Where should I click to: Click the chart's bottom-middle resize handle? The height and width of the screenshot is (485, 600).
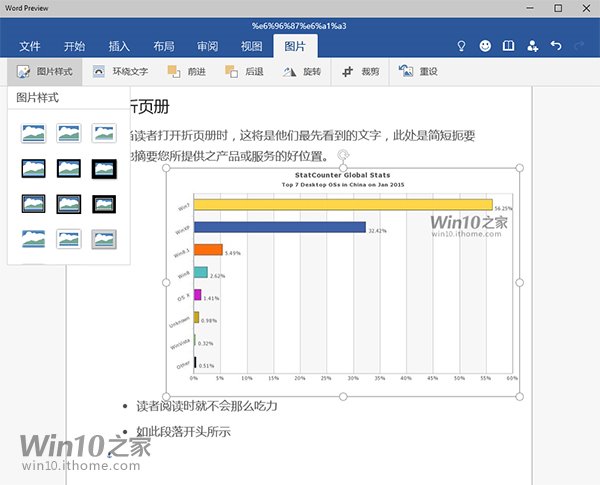point(343,397)
